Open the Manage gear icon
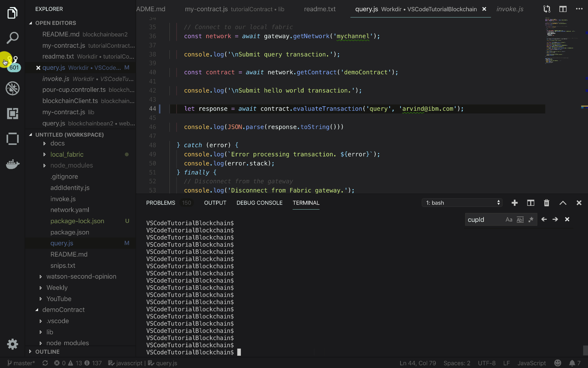The width and height of the screenshot is (588, 368). pyautogui.click(x=12, y=344)
